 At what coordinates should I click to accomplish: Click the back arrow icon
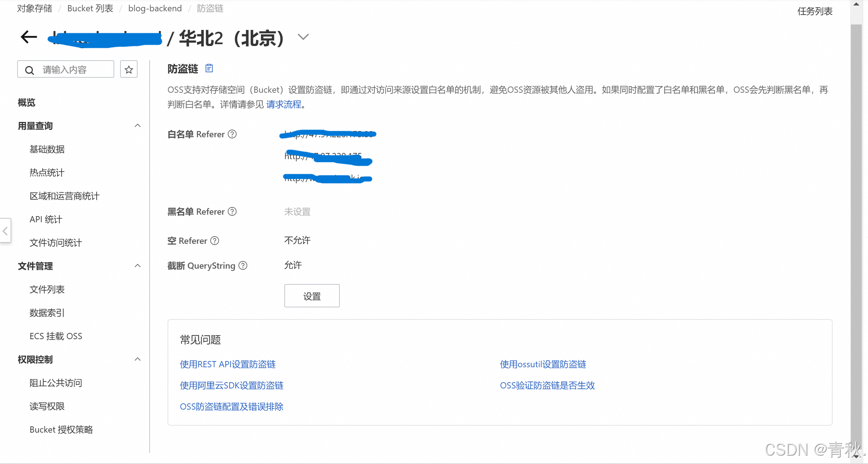(28, 37)
